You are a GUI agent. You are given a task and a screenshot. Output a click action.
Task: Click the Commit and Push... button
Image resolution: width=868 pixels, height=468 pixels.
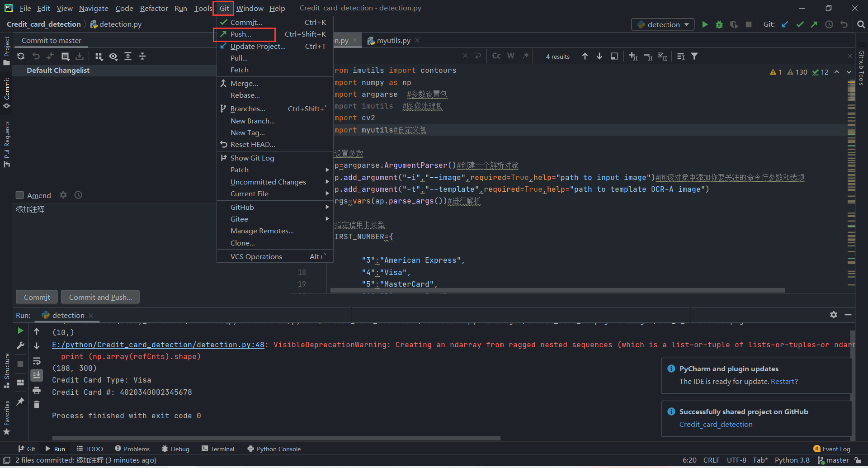coord(100,297)
